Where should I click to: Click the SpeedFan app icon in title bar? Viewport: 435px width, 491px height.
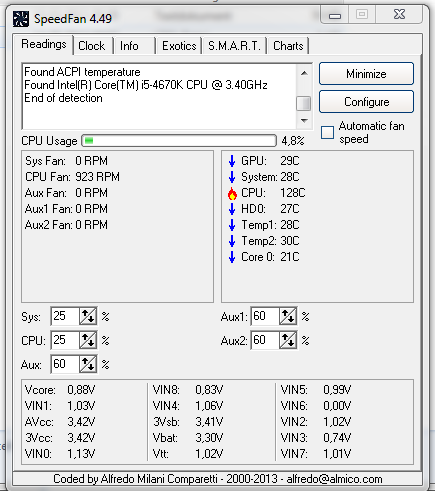click(21, 19)
